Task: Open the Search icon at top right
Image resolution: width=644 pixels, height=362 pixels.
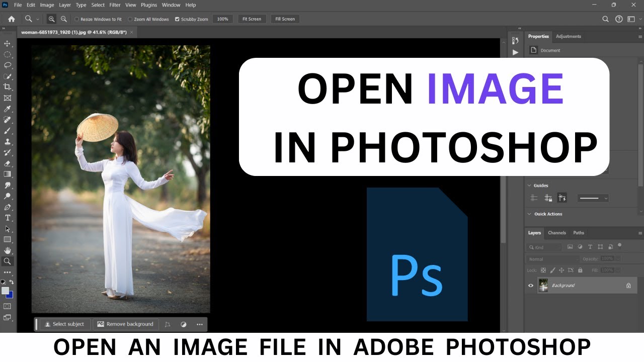Action: (x=606, y=19)
